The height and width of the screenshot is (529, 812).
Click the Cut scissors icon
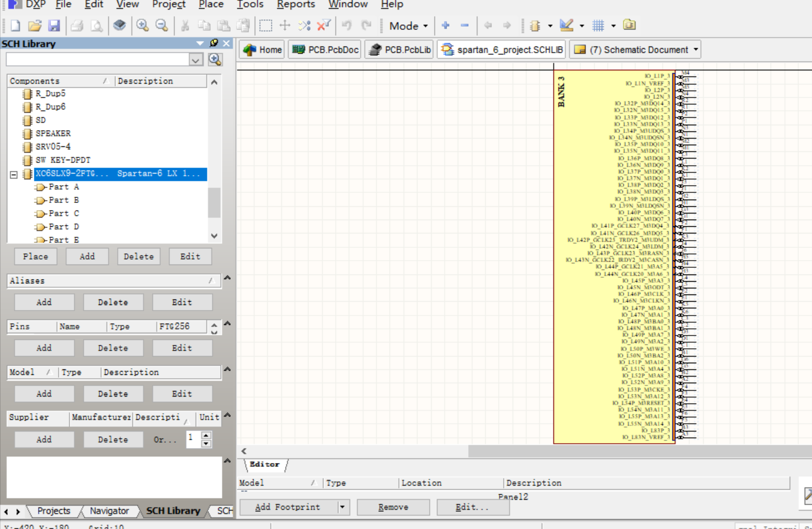point(185,26)
